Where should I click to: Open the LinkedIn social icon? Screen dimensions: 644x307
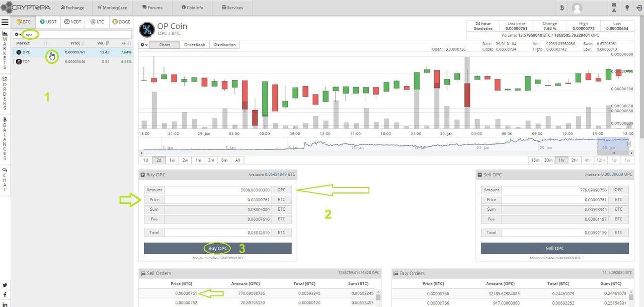tap(5, 303)
